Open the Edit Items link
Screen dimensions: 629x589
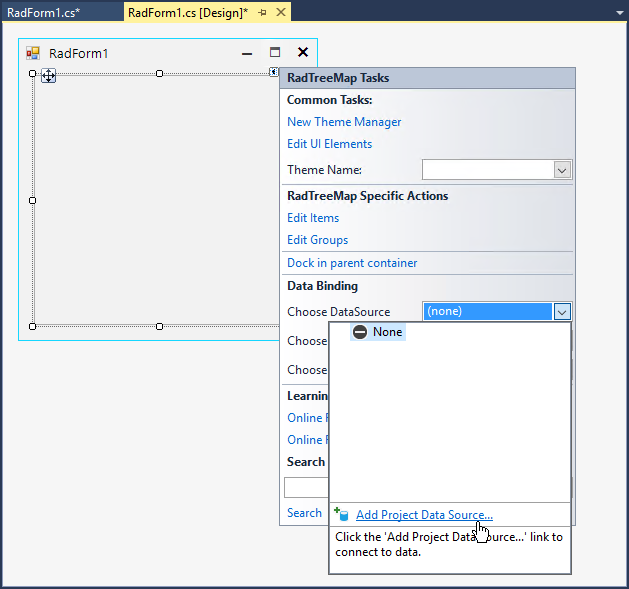pos(313,218)
